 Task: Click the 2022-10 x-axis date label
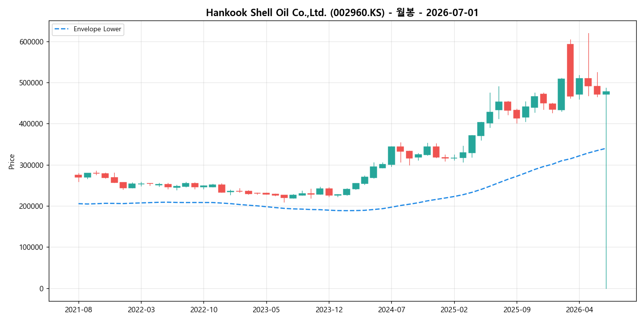tap(203, 310)
